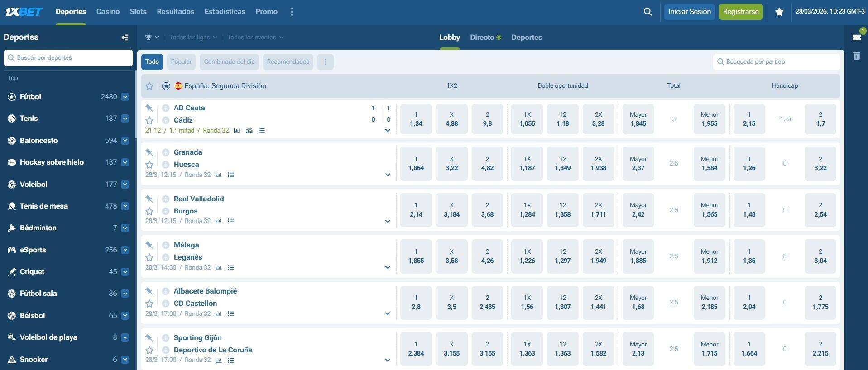This screenshot has width=868, height=370.
Task: Open statistics icon for Albacete vs CD Castellón
Action: pos(218,313)
